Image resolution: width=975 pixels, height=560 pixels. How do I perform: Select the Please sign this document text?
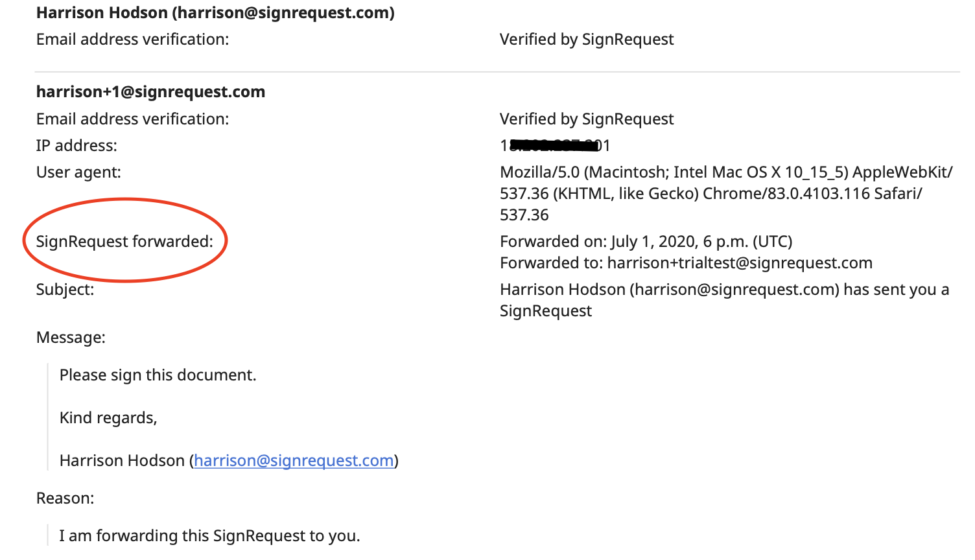[x=158, y=375]
